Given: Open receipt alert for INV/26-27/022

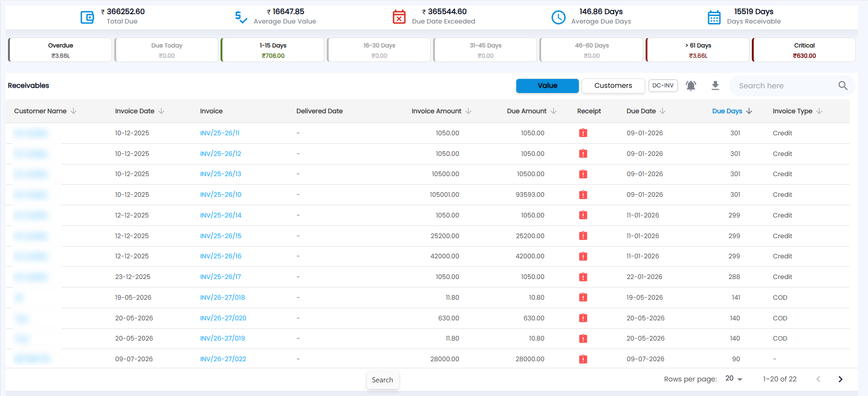Looking at the screenshot, I should [x=583, y=359].
